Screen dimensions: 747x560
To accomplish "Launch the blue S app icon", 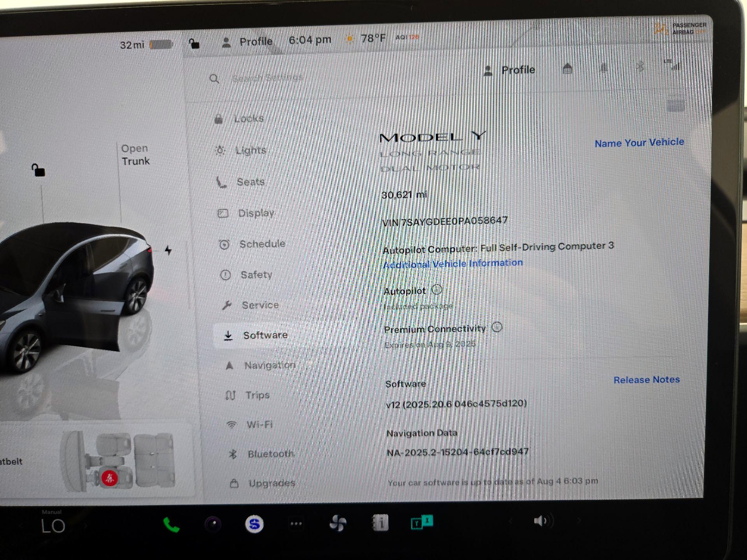I will click(x=254, y=524).
